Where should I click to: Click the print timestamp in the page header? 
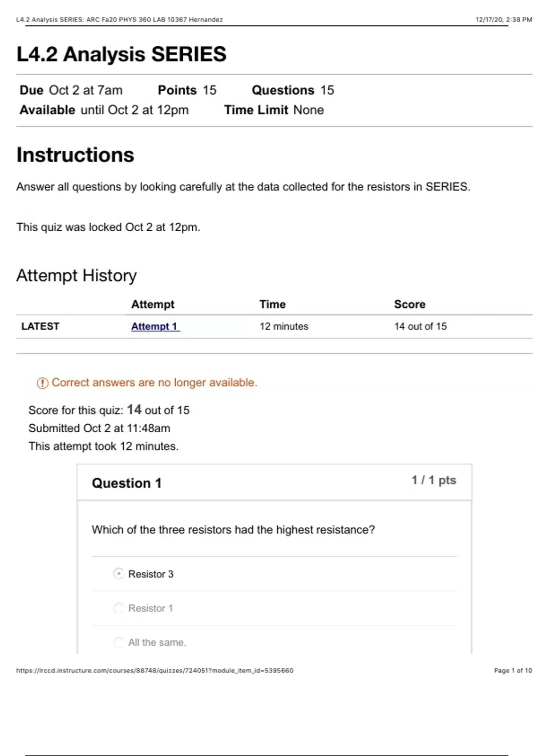point(503,20)
